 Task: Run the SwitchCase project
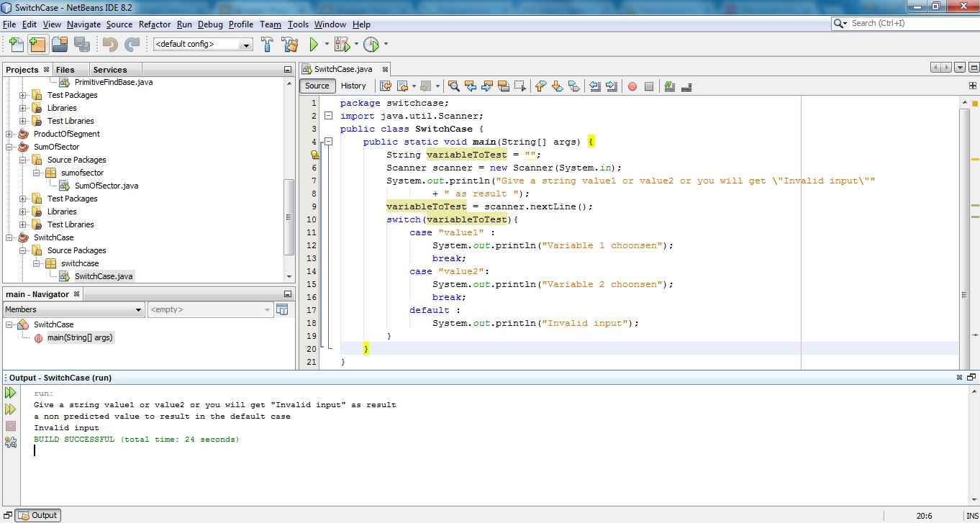(314, 44)
